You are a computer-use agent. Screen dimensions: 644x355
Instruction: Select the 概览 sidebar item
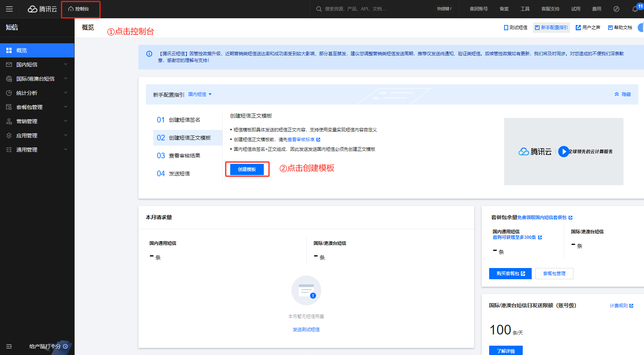[x=37, y=50]
